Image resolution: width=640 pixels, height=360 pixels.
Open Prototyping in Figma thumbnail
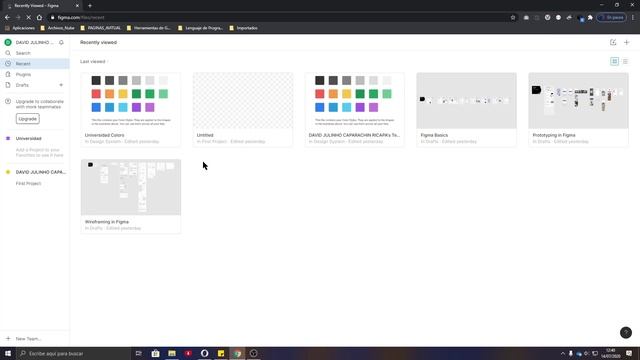point(578,101)
